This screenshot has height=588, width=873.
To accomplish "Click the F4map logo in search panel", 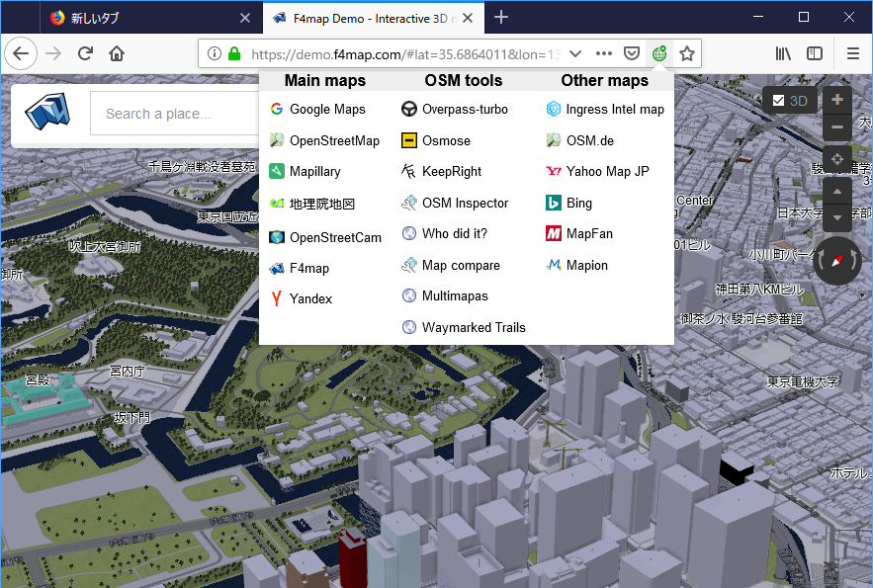I will [47, 112].
